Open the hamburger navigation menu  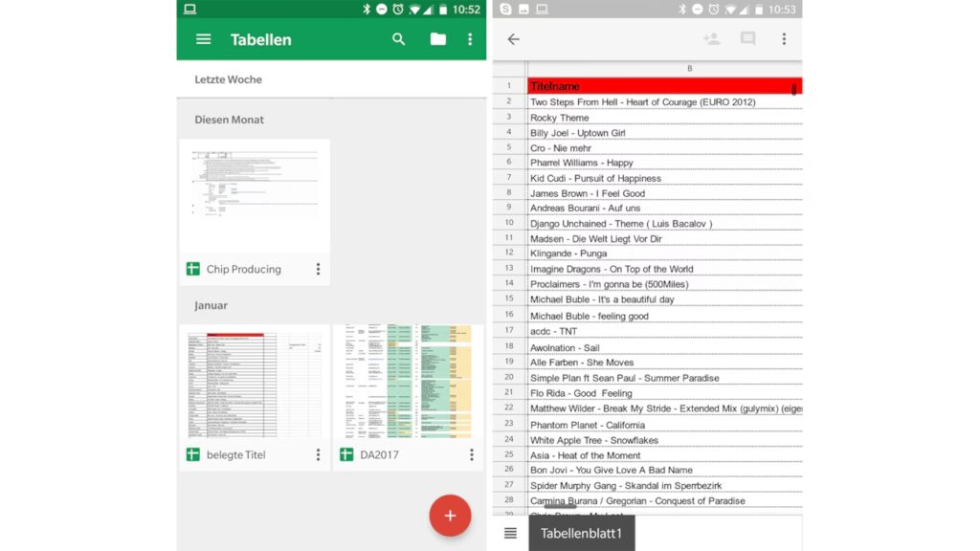[203, 39]
